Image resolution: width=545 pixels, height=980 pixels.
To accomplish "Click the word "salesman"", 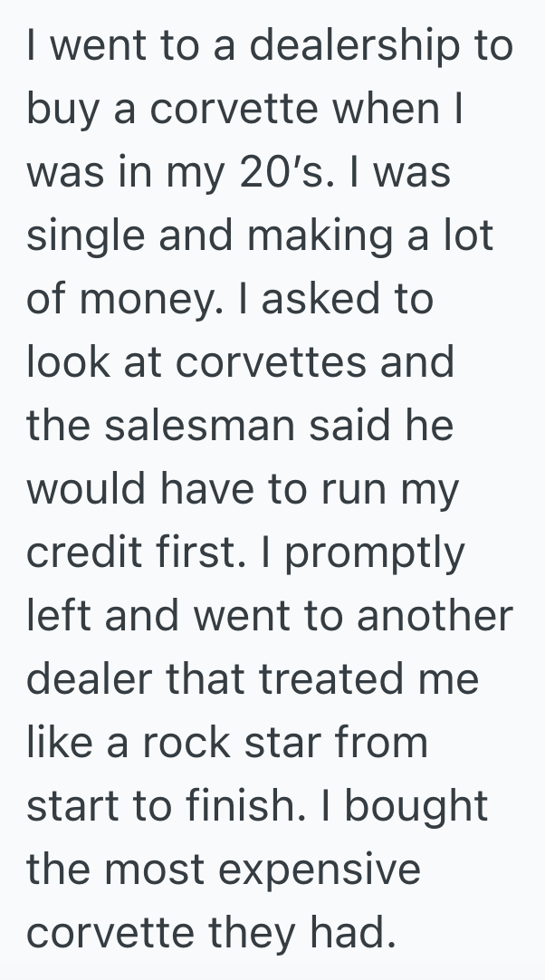I will coord(198,425).
